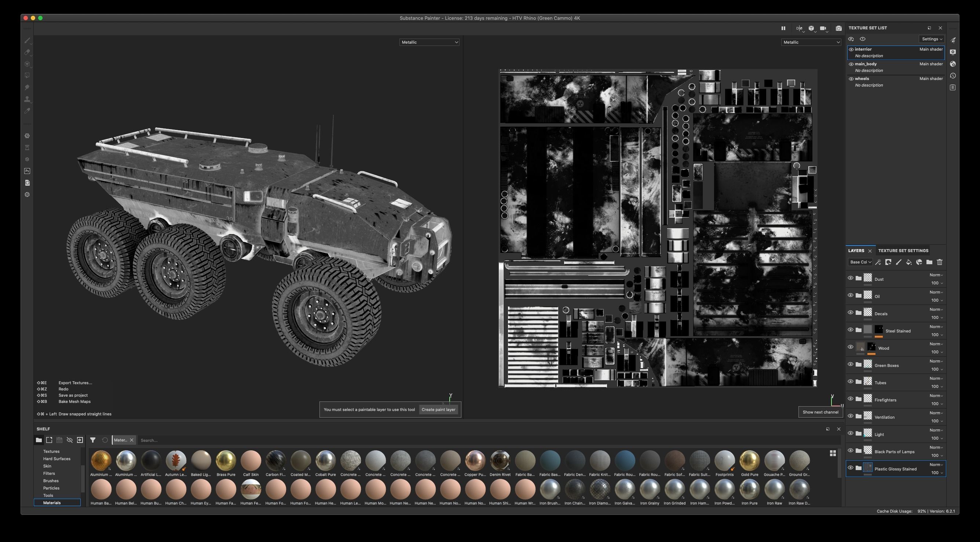Delete the selected layer with trash icon

point(940,262)
